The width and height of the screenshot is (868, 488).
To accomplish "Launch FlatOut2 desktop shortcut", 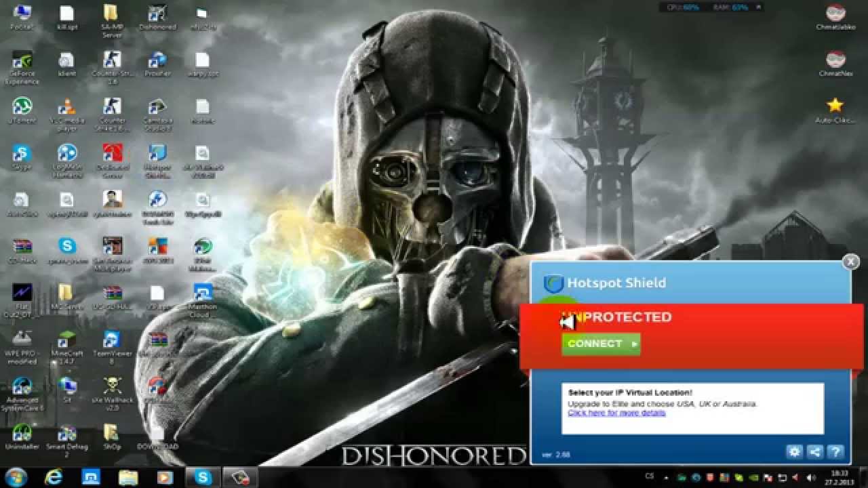I will point(22,301).
